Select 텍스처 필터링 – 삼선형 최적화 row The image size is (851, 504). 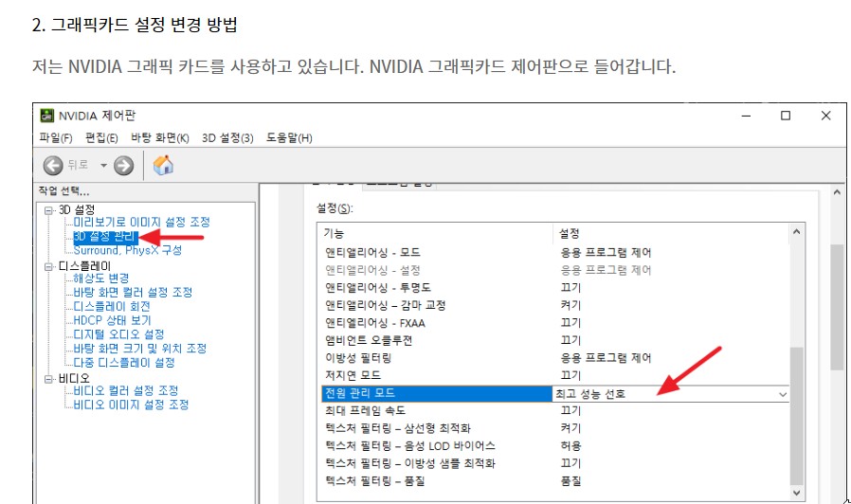click(x=554, y=428)
